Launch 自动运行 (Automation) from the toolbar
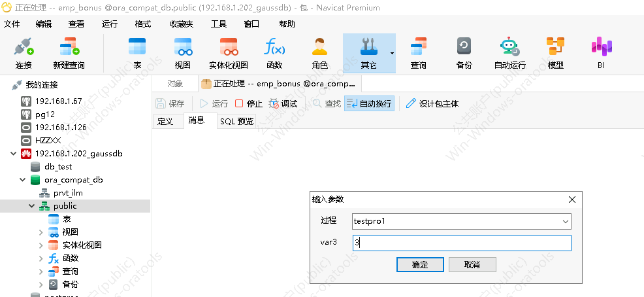The height and width of the screenshot is (297, 644). (x=509, y=53)
